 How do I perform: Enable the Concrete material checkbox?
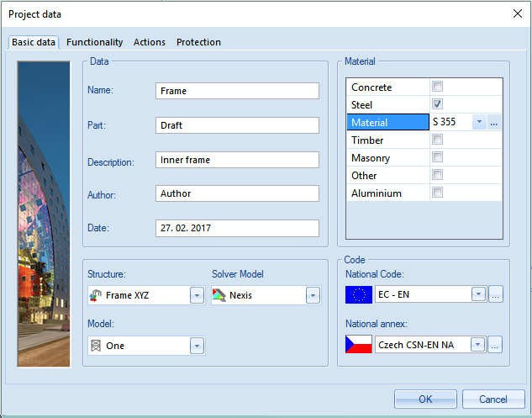tap(437, 87)
